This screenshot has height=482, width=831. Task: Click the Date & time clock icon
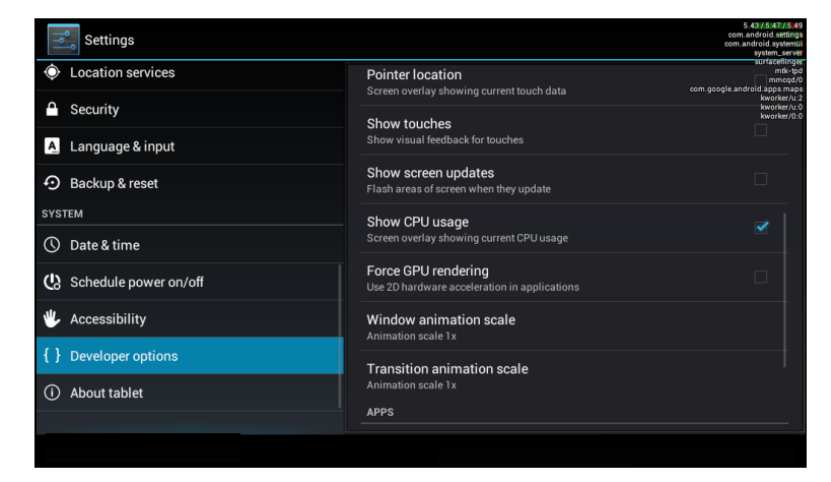click(52, 245)
